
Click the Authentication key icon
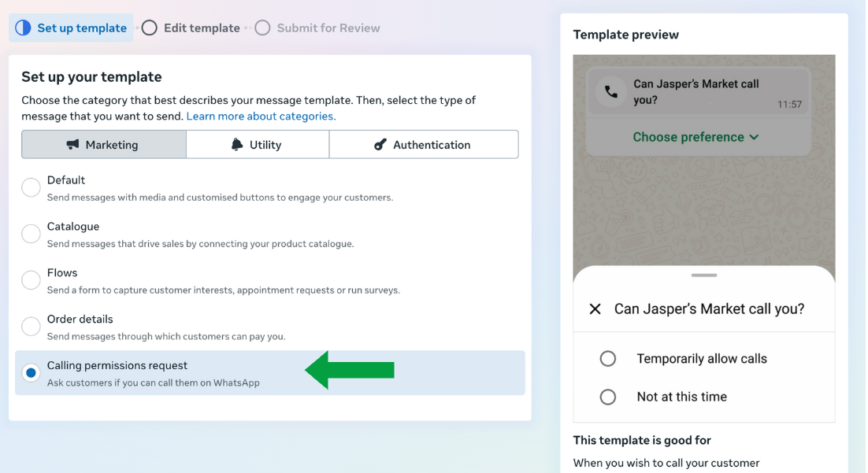coord(380,144)
